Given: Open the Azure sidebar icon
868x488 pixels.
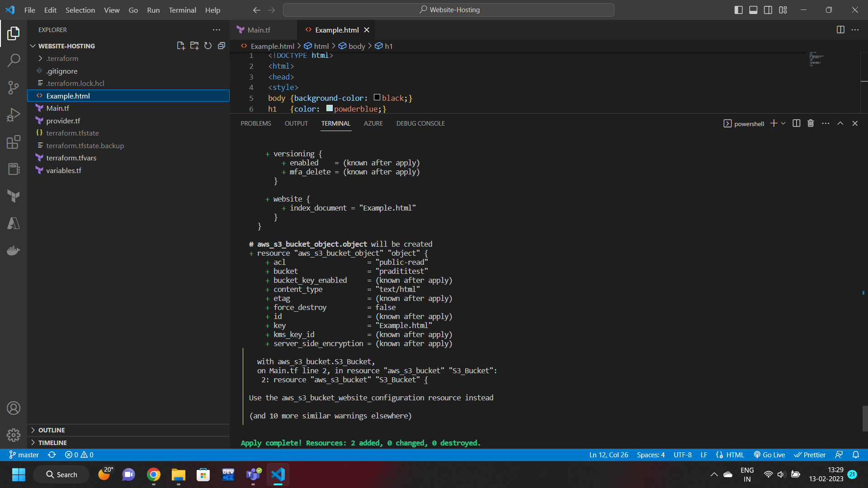Looking at the screenshot, I should pos(14,223).
